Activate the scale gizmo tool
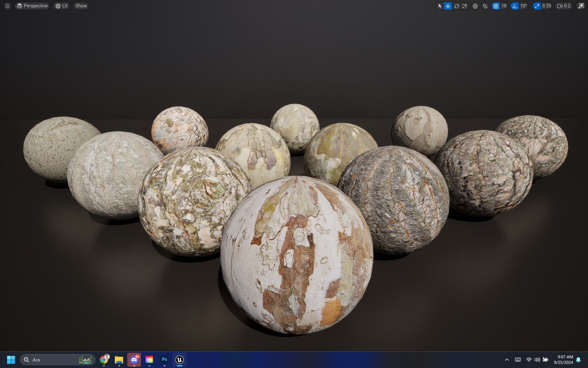588x368 pixels. point(465,6)
